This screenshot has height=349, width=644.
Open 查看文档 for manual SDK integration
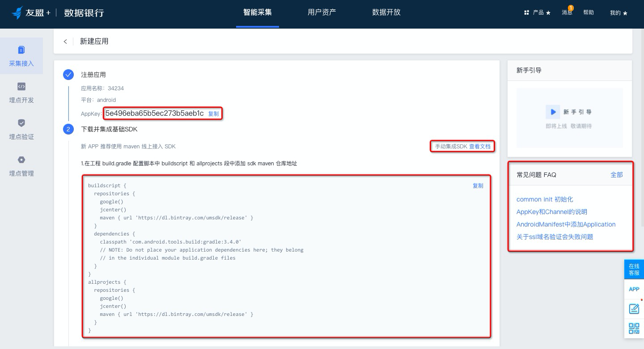point(480,147)
